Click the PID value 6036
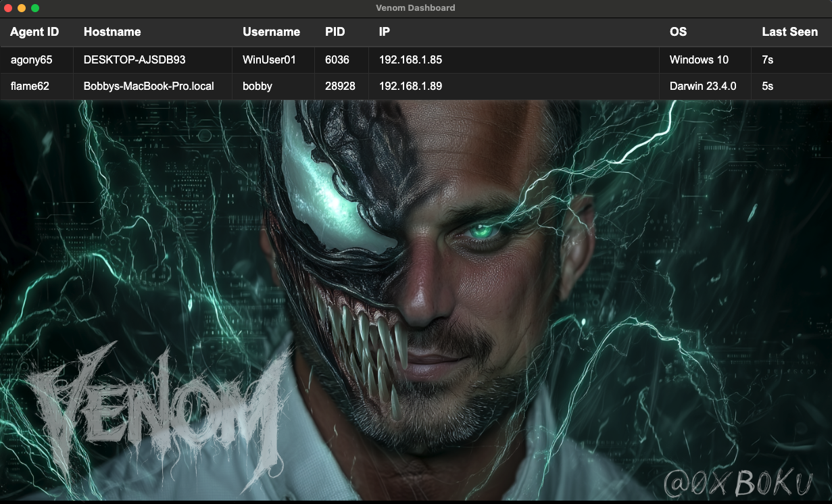Screen dimensions: 832x504 (335, 59)
